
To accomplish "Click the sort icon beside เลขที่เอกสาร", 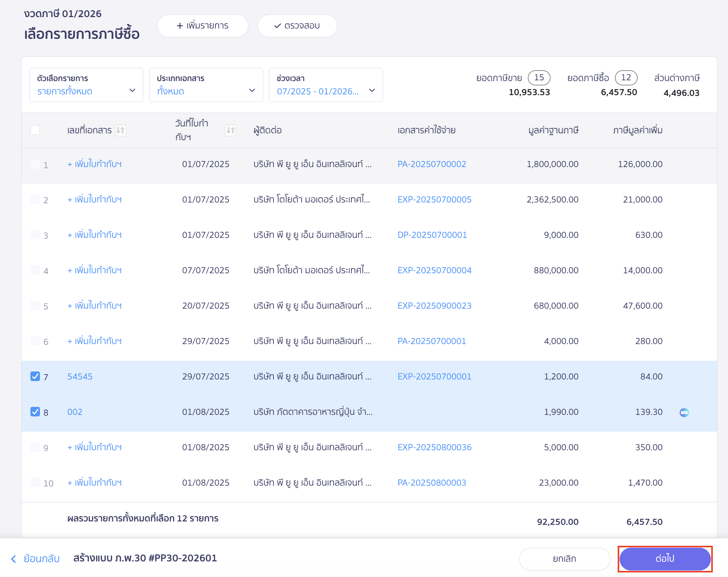I will point(121,131).
